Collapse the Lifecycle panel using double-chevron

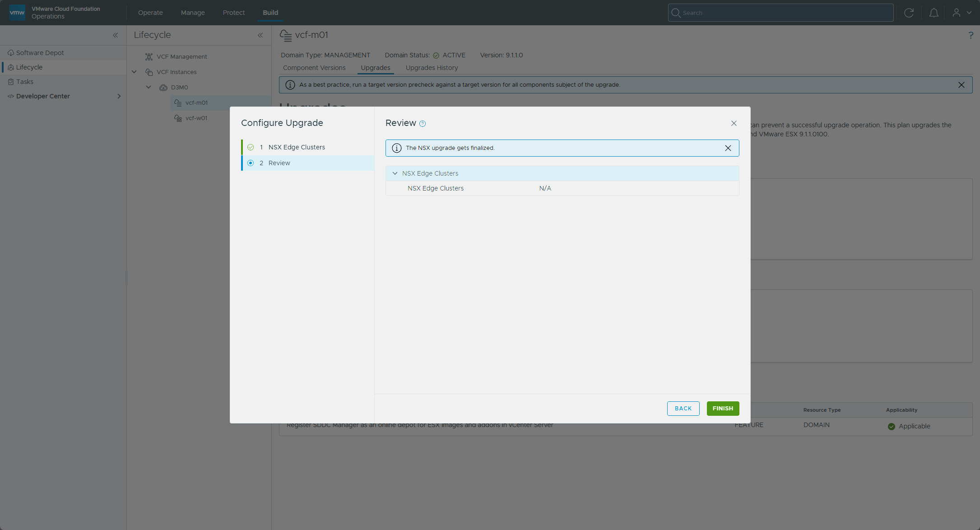260,35
